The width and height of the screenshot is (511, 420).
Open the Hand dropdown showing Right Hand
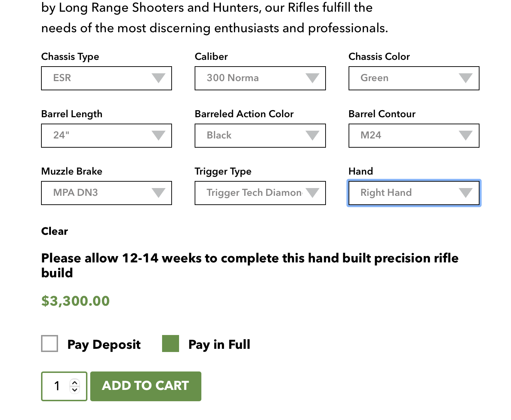pyautogui.click(x=414, y=193)
